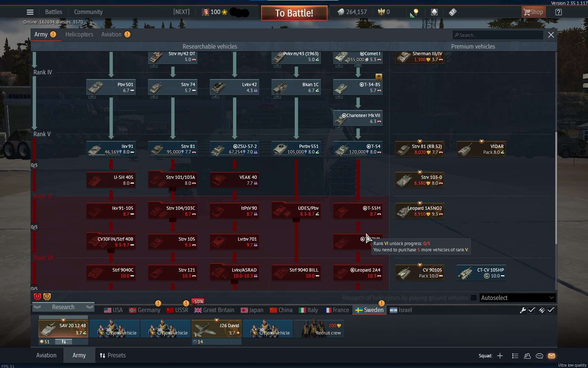Switch to the Aviation research tab
This screenshot has height=368, width=588.
[111, 35]
